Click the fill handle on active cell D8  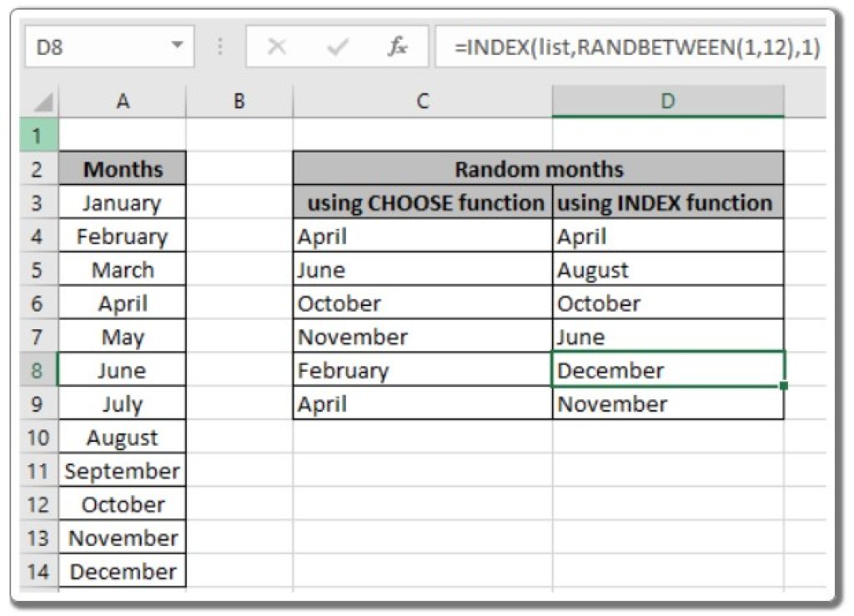tap(782, 384)
